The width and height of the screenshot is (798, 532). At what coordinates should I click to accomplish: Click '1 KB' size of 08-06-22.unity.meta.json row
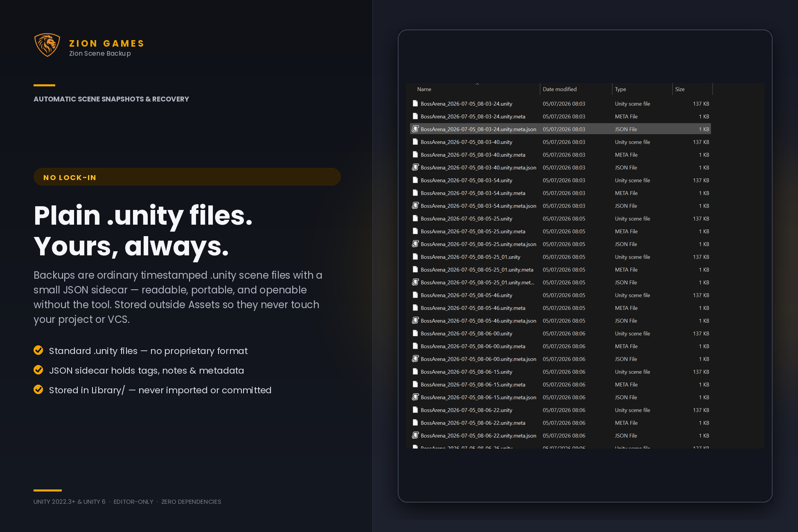point(704,436)
